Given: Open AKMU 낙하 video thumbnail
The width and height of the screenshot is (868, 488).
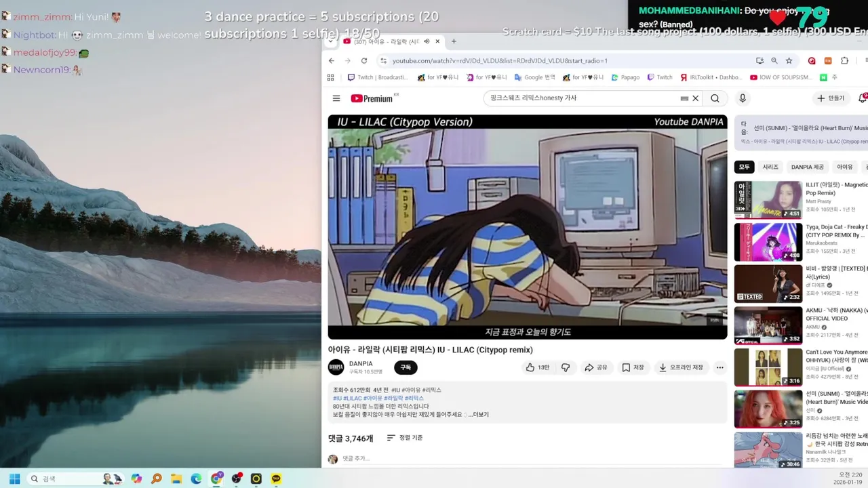Looking at the screenshot, I should (768, 325).
